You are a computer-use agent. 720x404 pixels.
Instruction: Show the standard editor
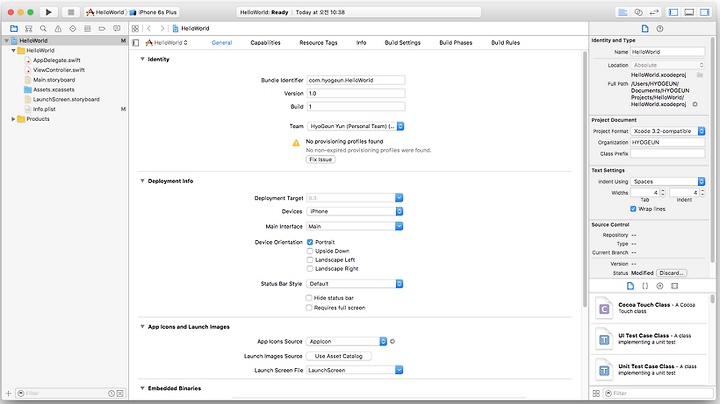(x=623, y=12)
